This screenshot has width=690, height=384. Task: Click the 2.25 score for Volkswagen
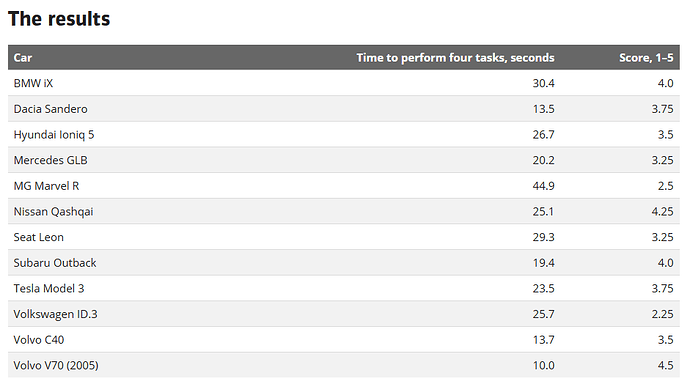662,314
